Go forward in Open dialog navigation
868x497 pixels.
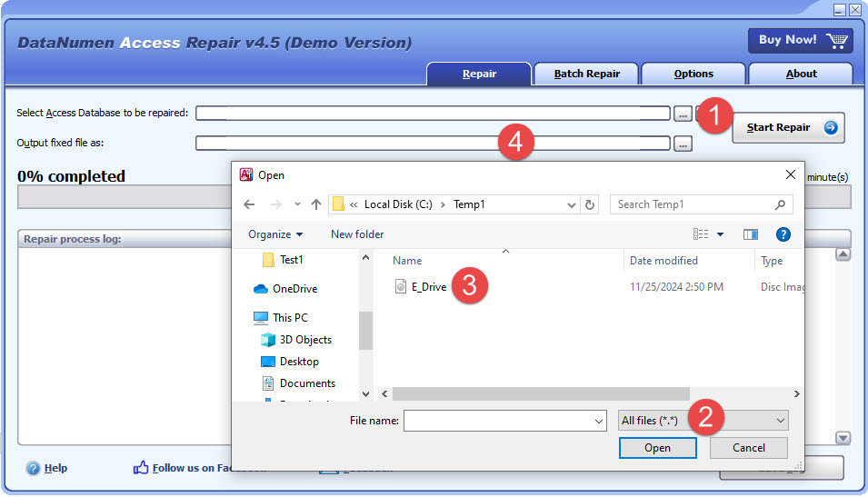click(275, 204)
